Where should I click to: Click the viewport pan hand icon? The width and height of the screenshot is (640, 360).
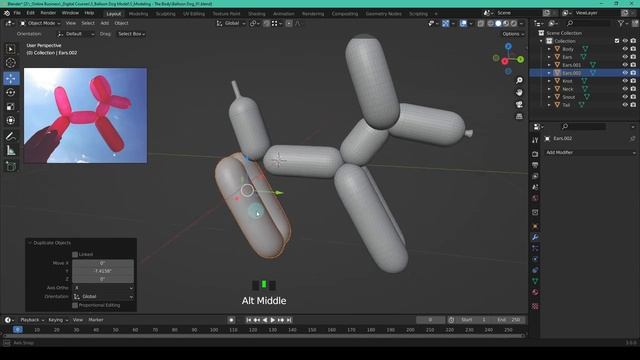[519, 93]
